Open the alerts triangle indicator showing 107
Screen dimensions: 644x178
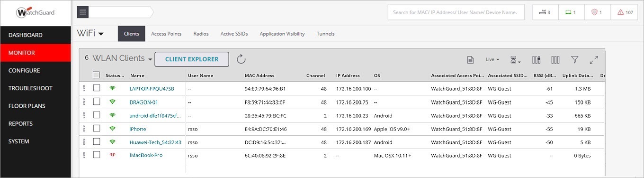coord(625,12)
